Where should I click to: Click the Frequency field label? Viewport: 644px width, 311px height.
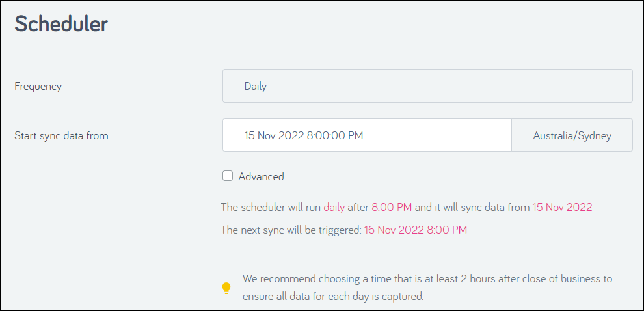38,87
